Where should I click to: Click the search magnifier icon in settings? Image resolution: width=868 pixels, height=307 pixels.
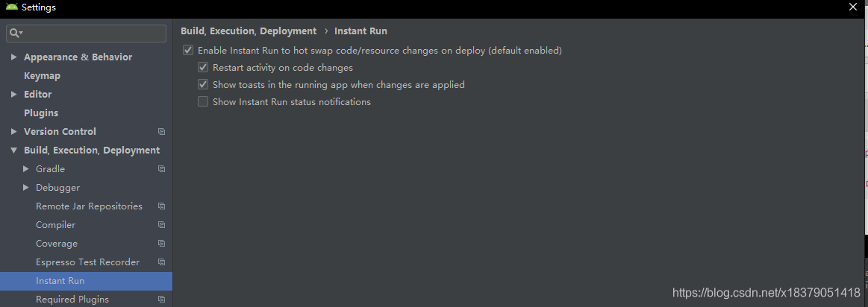click(15, 34)
